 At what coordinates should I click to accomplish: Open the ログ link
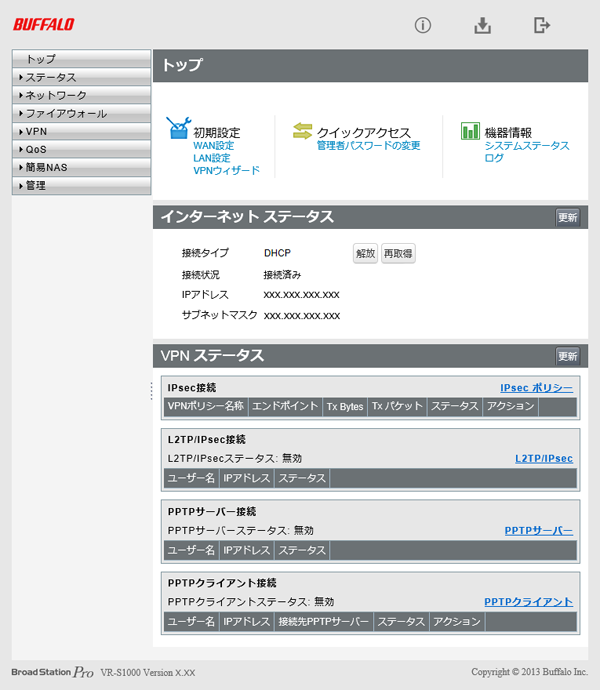click(x=494, y=158)
